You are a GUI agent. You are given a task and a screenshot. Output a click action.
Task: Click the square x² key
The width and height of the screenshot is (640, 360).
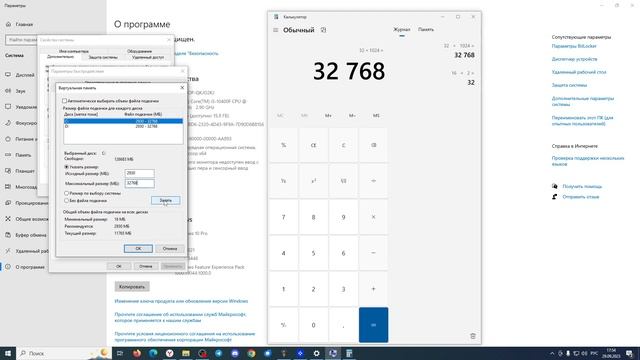point(313,181)
